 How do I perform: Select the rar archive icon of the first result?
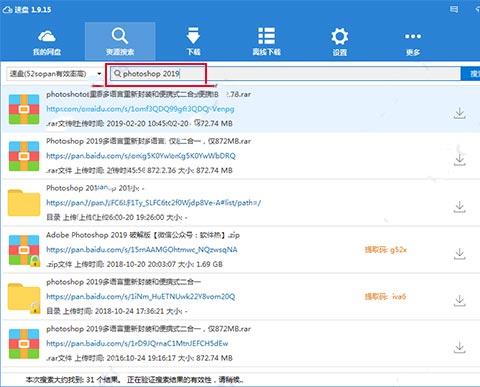pos(24,109)
